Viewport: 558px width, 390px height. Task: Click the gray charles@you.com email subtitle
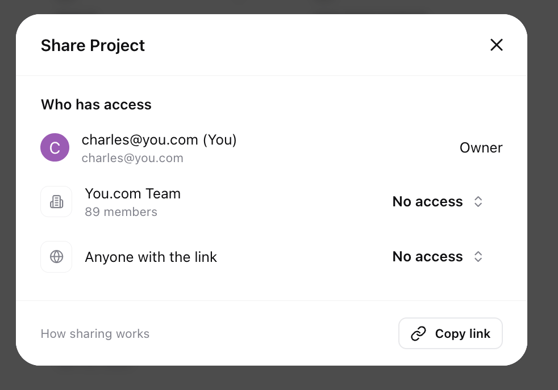(132, 158)
